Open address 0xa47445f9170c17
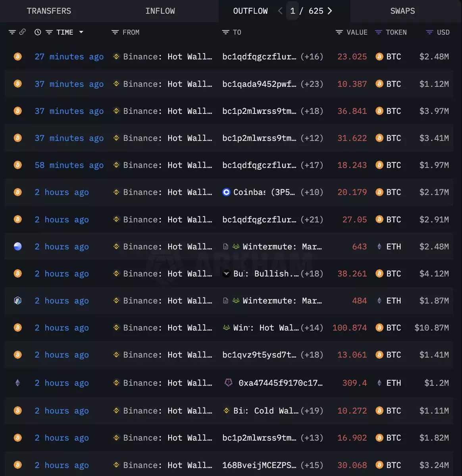This screenshot has height=476, width=462. pos(280,383)
